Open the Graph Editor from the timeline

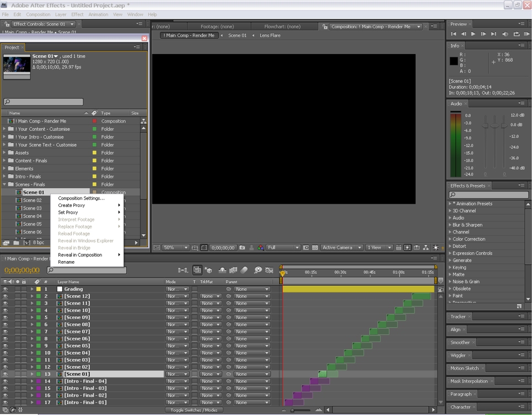(x=269, y=270)
